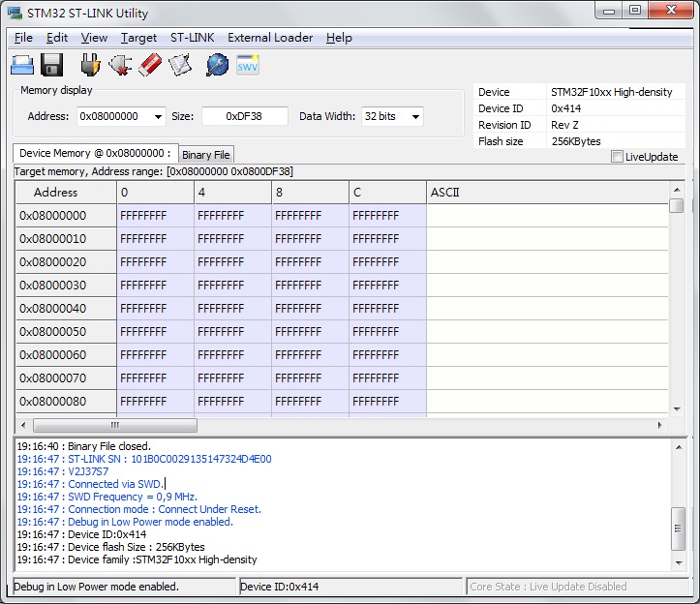The width and height of the screenshot is (700, 604).
Task: Select address row 0x08000080
Action: click(x=66, y=402)
